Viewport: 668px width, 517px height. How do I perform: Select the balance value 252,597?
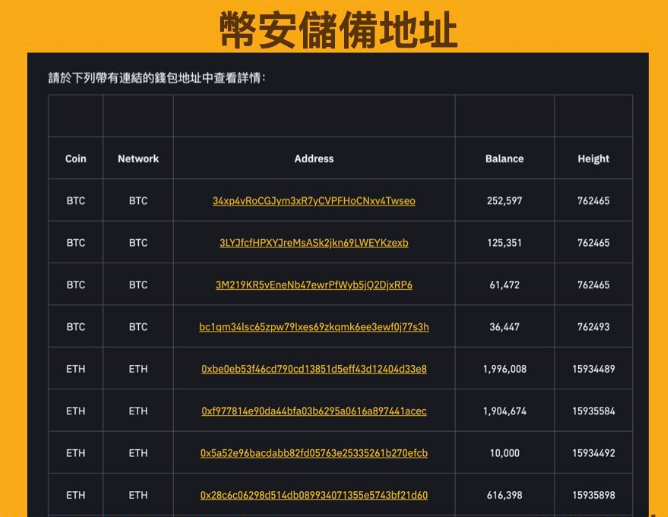(504, 201)
